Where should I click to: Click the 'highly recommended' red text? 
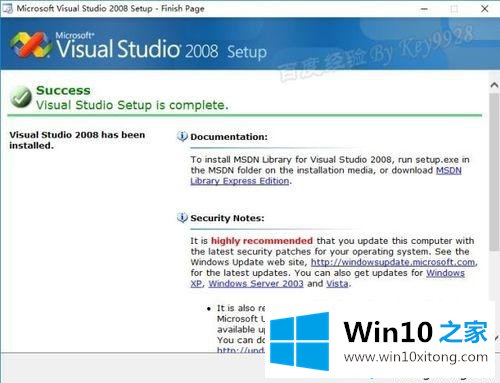point(262,241)
